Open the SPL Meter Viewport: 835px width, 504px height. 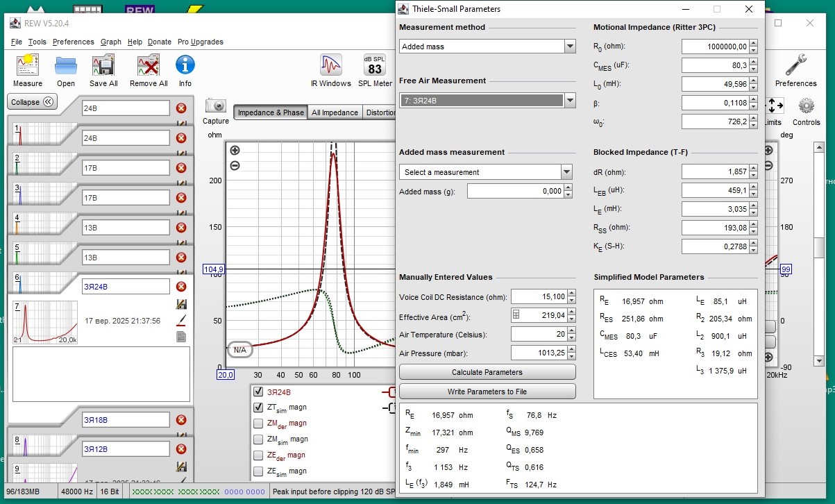tap(375, 67)
